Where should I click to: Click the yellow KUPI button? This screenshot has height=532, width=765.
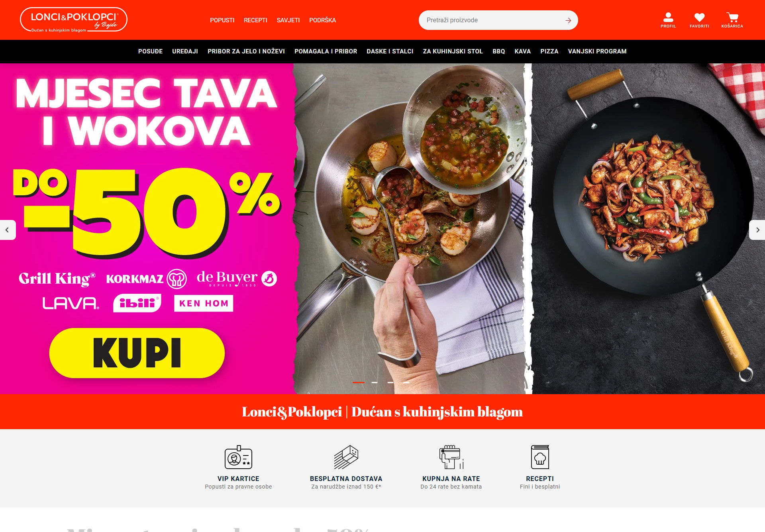(137, 353)
